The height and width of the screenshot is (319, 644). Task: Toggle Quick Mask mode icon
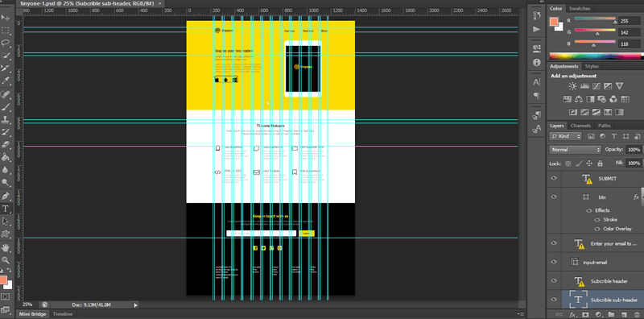6,296
